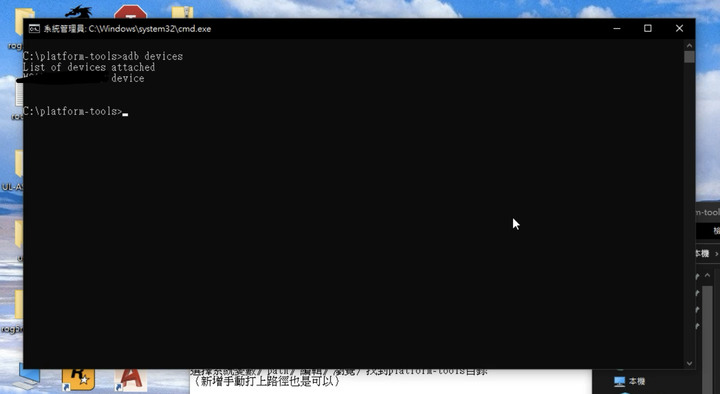Click the cmd scrollbar up arrow
This screenshot has width=720, height=394.
689,45
